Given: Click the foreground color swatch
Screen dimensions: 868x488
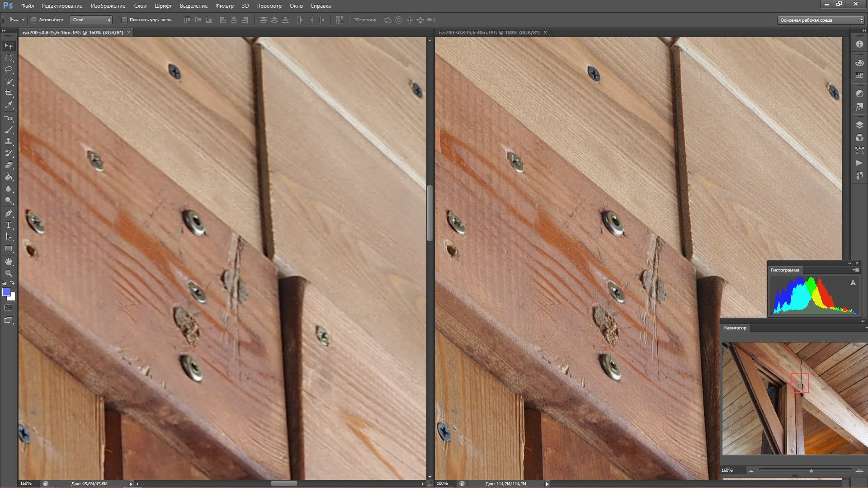Looking at the screenshot, I should tap(6, 292).
